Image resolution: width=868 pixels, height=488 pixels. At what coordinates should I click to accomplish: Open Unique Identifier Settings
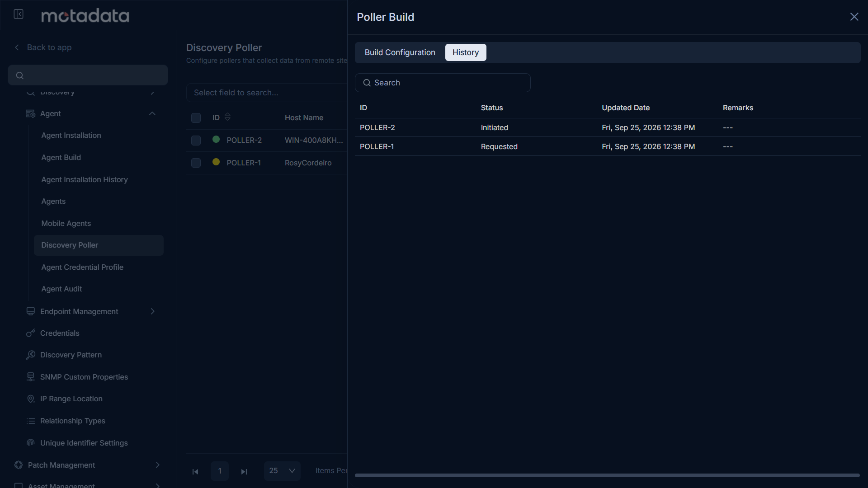point(84,443)
